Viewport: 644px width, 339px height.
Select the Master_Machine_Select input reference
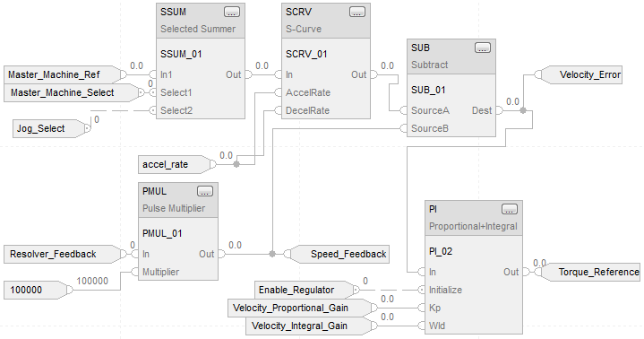click(71, 92)
